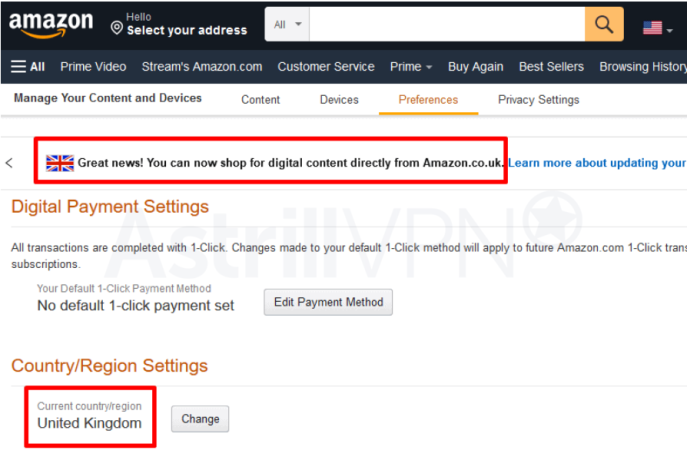Click the 'Great news!' banner message
Screen dimensions: 687x470
[x=290, y=163]
